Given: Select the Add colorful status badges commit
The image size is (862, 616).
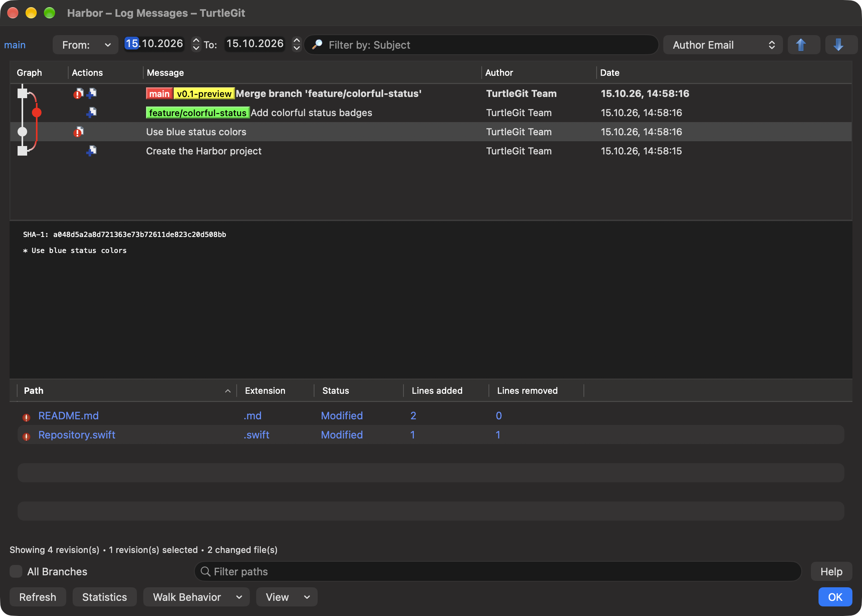Looking at the screenshot, I should pyautogui.click(x=431, y=113).
